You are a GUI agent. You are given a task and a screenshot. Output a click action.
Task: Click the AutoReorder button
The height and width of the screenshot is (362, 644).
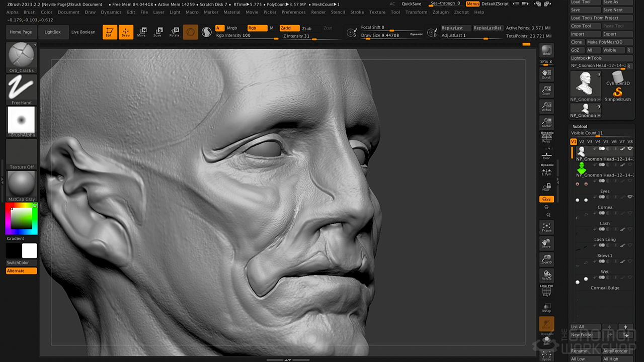click(615, 351)
